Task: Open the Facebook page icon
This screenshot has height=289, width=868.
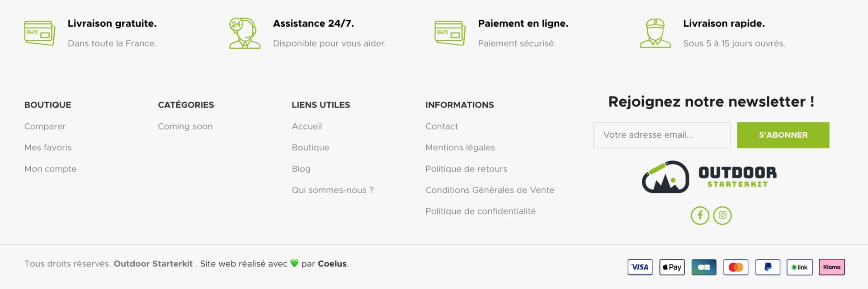Action: [700, 215]
